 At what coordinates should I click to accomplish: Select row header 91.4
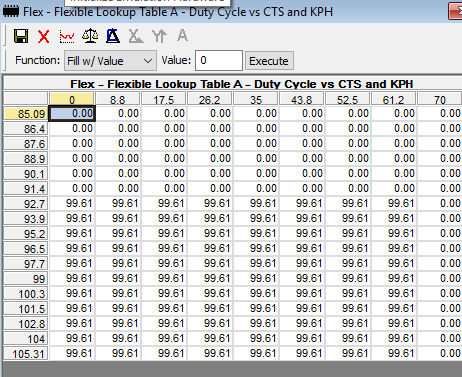pyautogui.click(x=26, y=189)
